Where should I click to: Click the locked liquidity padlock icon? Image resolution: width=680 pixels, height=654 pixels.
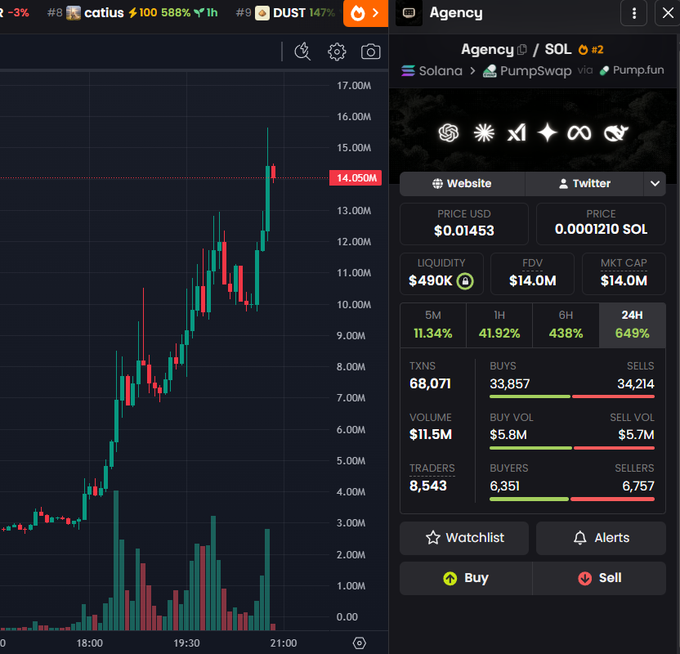[x=465, y=281]
